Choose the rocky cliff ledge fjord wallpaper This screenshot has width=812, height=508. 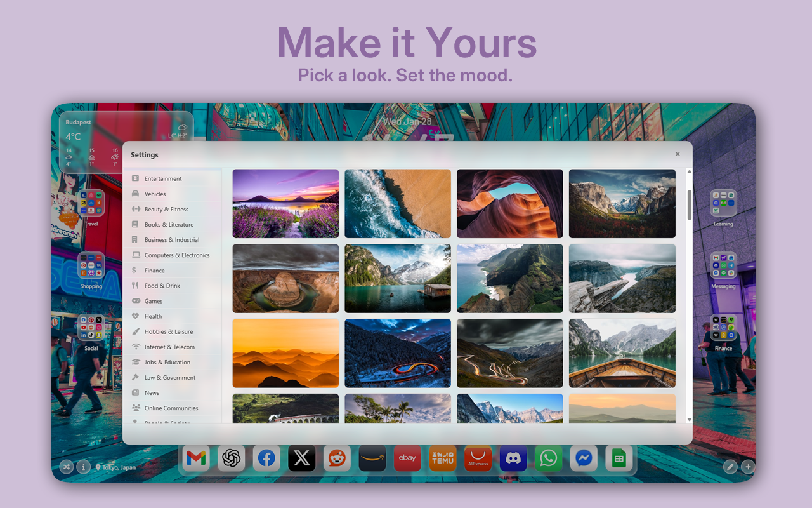(622, 279)
